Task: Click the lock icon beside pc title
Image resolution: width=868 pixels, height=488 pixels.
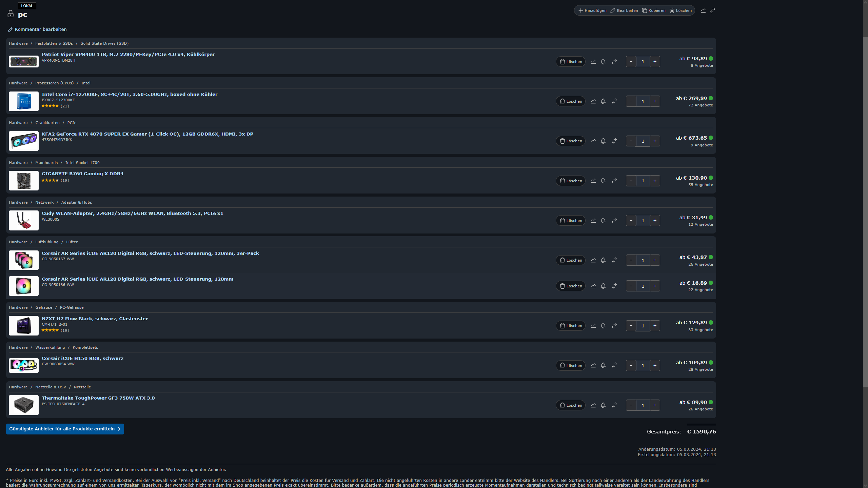Action: point(11,14)
